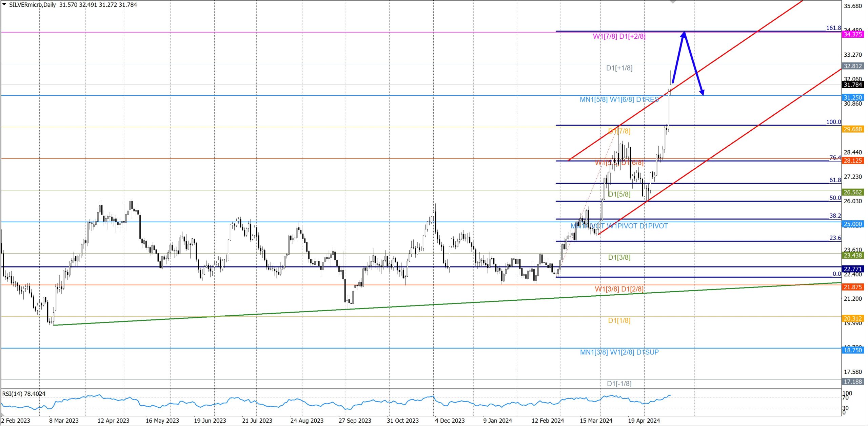This screenshot has height=426, width=868.
Task: Click the 161.8 Fibonacci level label
Action: [x=833, y=28]
